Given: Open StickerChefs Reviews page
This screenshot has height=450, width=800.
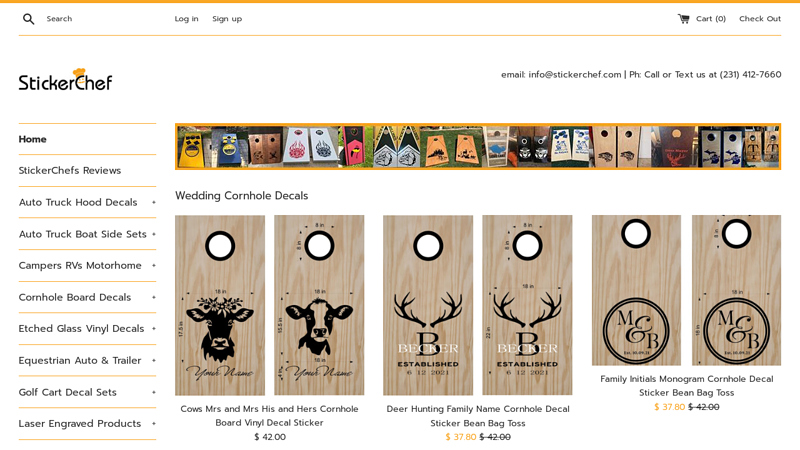Looking at the screenshot, I should [70, 170].
